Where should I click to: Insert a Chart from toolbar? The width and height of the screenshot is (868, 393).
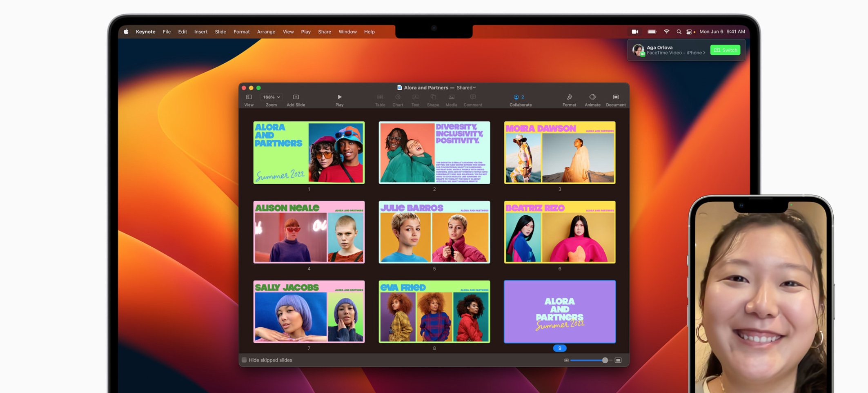[x=398, y=97]
